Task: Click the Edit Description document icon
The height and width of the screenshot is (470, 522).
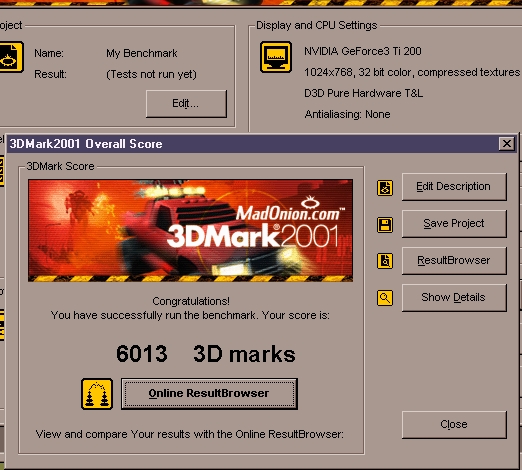Action: 385,188
